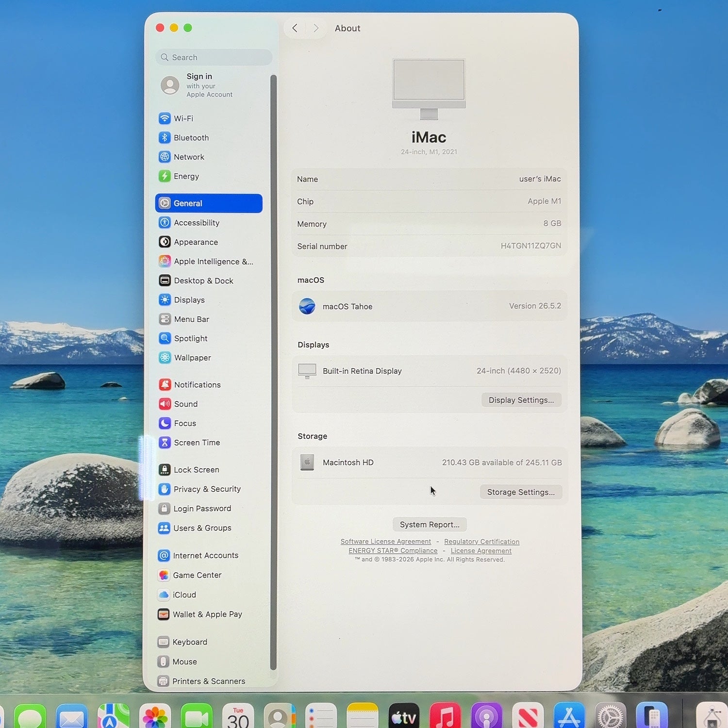728x728 pixels.
Task: Click the name value "user's iMac"
Action: pos(540,179)
